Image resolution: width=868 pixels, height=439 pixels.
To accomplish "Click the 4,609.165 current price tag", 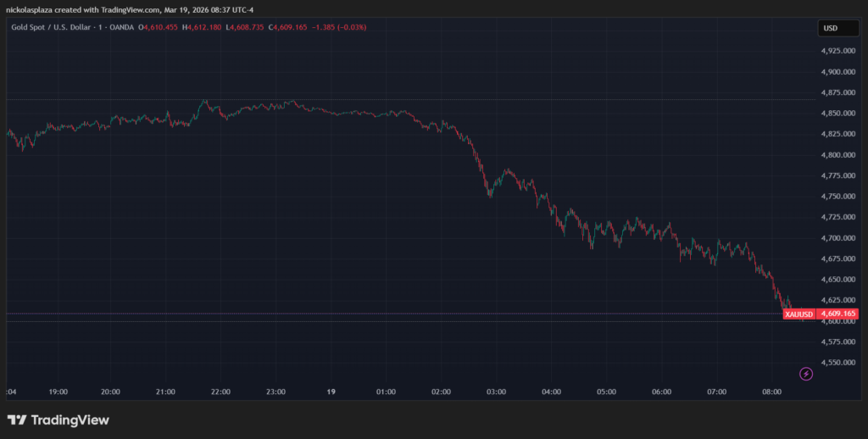I will point(837,314).
